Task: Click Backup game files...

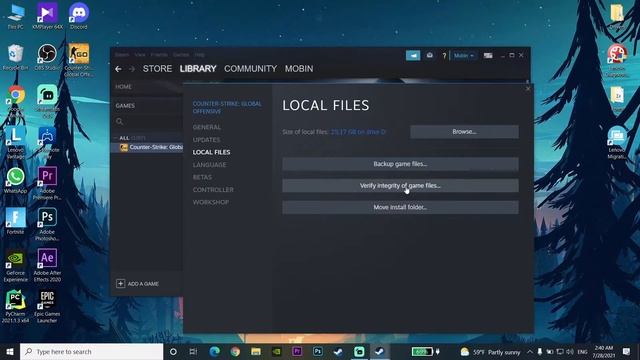Action: [400, 164]
